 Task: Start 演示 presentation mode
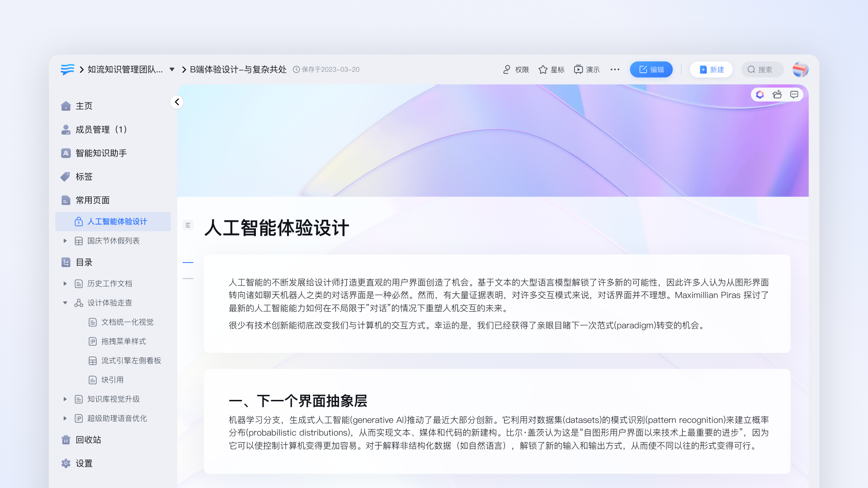587,70
